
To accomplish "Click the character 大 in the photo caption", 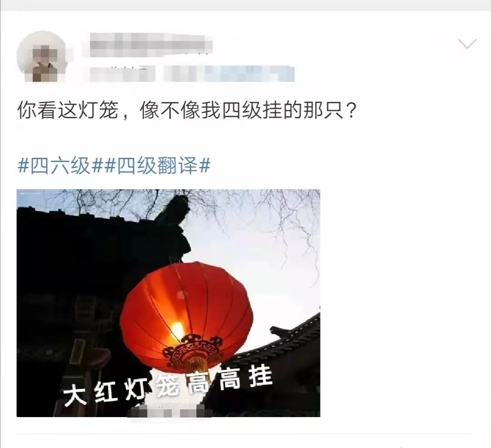I will (x=75, y=396).
